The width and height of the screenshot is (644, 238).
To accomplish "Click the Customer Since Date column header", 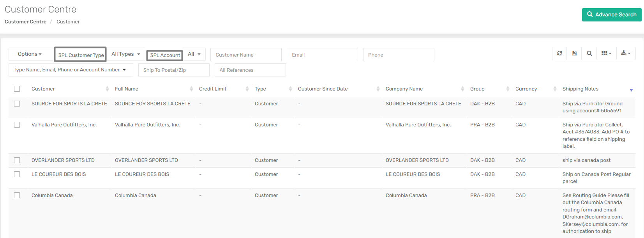I will [323, 89].
